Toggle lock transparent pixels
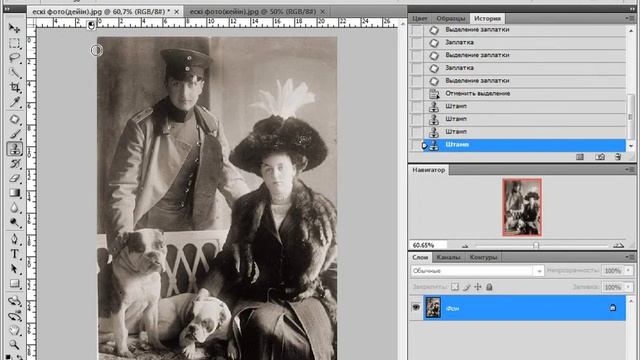The image size is (640, 360). click(455, 287)
